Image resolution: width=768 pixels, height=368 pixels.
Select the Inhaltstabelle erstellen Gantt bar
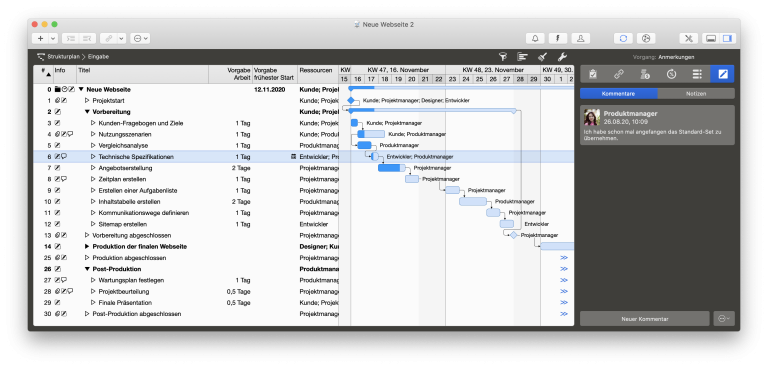pos(473,201)
